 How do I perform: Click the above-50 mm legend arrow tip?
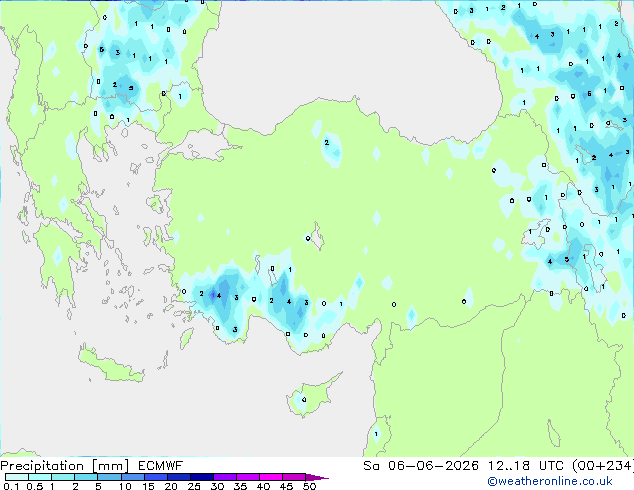tap(317, 477)
